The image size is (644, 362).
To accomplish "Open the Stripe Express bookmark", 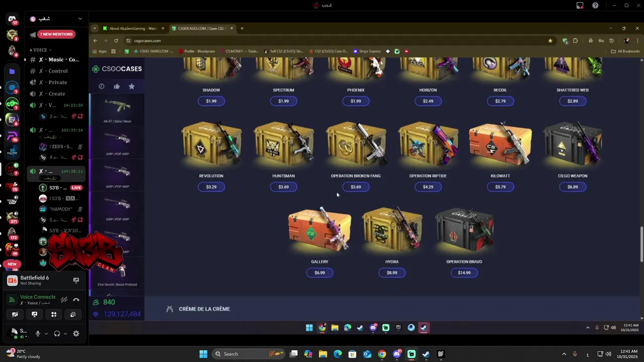I will [x=367, y=51].
